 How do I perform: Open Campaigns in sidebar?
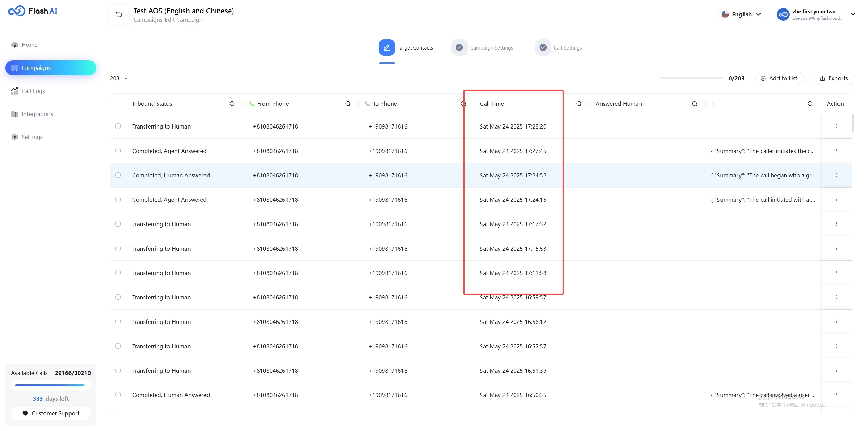coord(51,68)
